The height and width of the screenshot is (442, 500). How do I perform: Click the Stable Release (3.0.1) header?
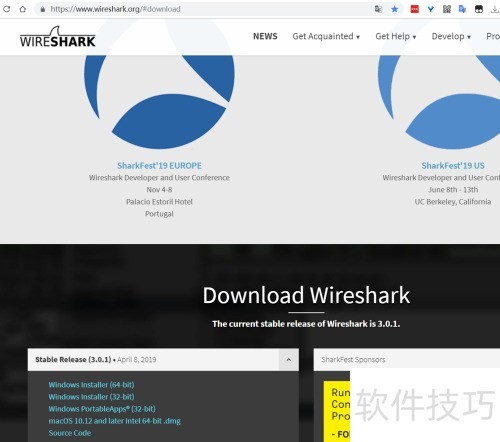pyautogui.click(x=163, y=360)
